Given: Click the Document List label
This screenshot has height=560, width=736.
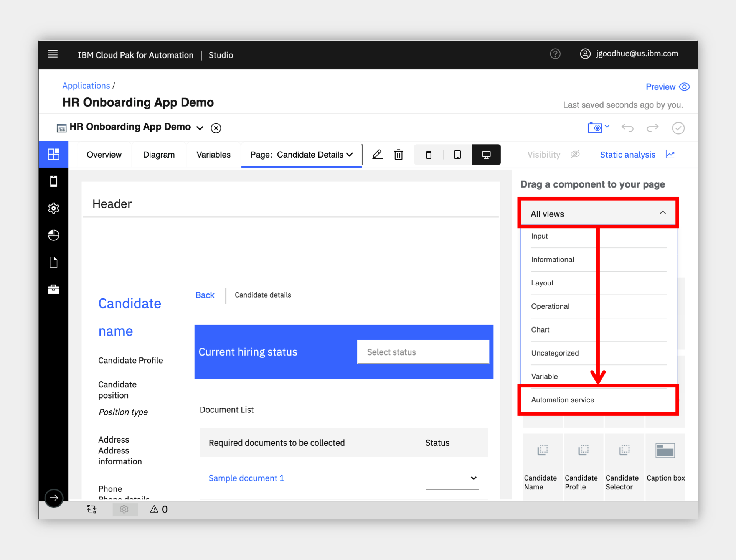Looking at the screenshot, I should [x=227, y=410].
